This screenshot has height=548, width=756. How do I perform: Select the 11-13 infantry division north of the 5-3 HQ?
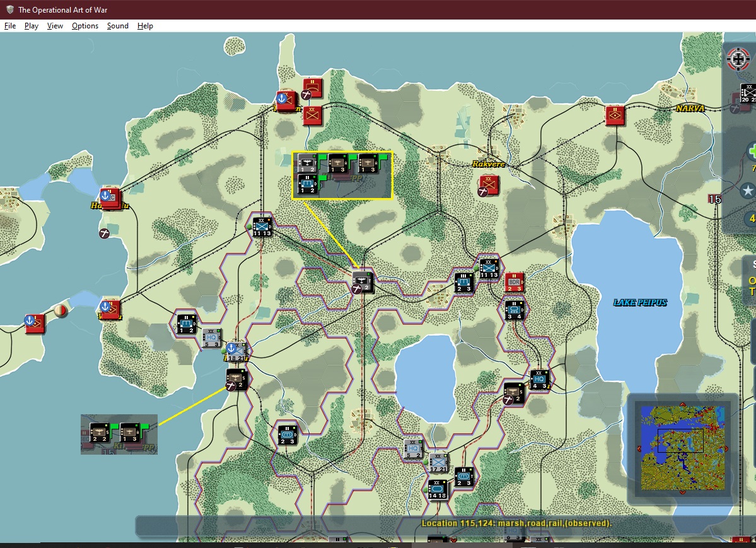tap(262, 227)
